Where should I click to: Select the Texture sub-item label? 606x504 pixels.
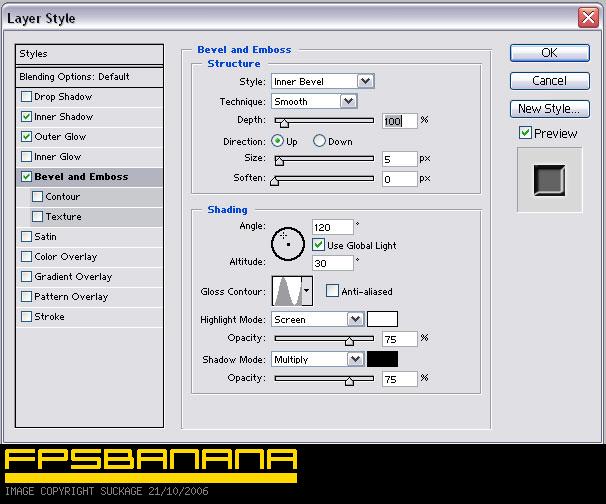(63, 216)
